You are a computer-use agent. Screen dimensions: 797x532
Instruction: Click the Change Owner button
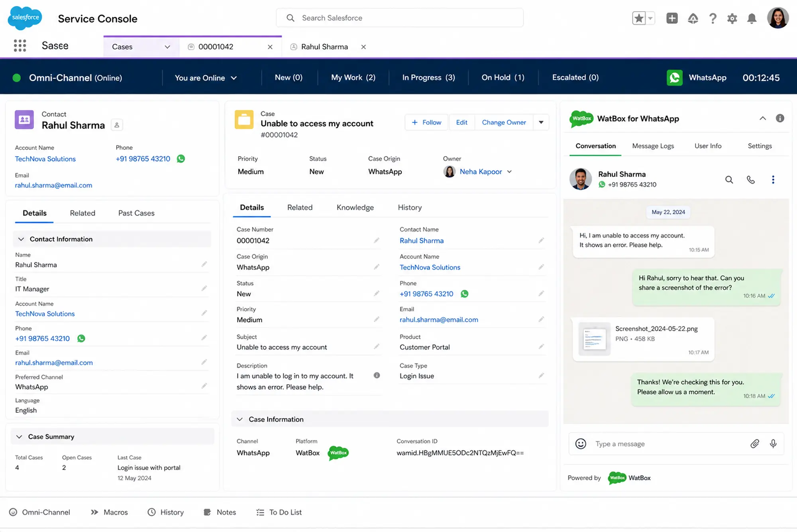(x=504, y=122)
